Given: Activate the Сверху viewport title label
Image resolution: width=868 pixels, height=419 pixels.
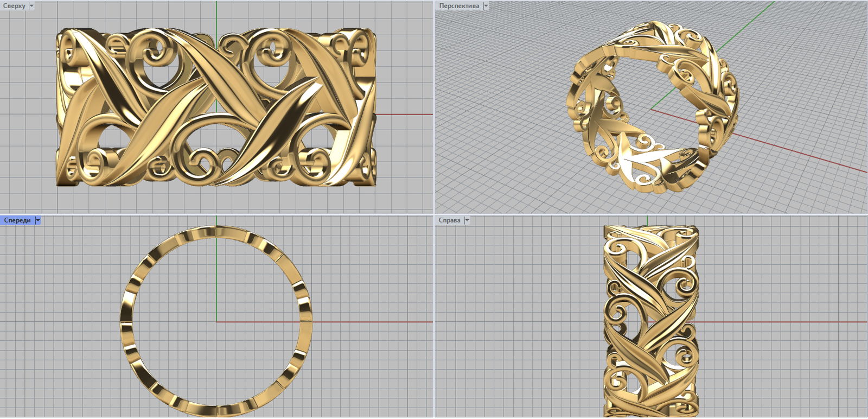Looking at the screenshot, I should 14,6.
